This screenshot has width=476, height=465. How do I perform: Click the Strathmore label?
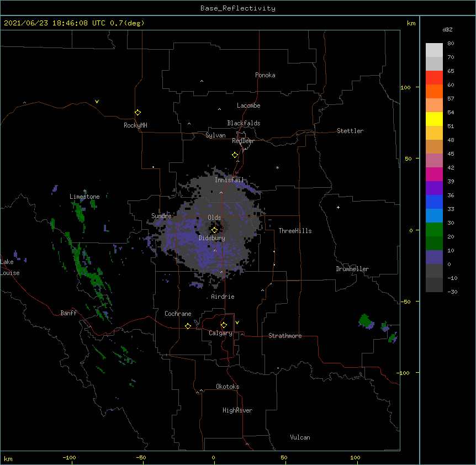(285, 336)
